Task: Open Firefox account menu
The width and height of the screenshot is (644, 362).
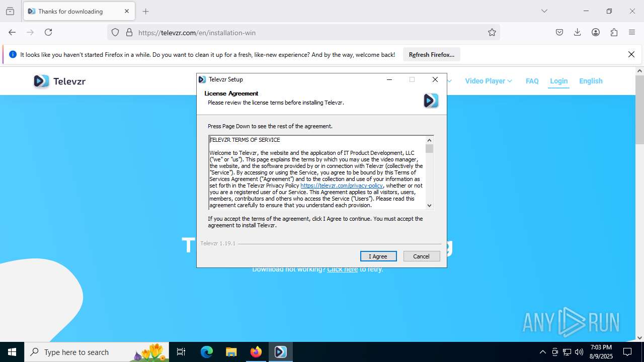Action: point(596,32)
